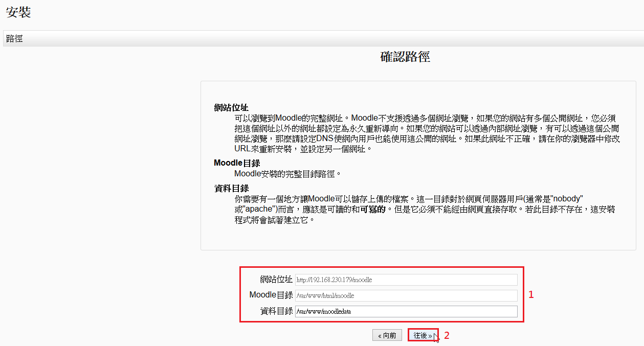644x346 pixels.
Task: Click the 網站位址 label beside its input
Action: [x=276, y=279]
